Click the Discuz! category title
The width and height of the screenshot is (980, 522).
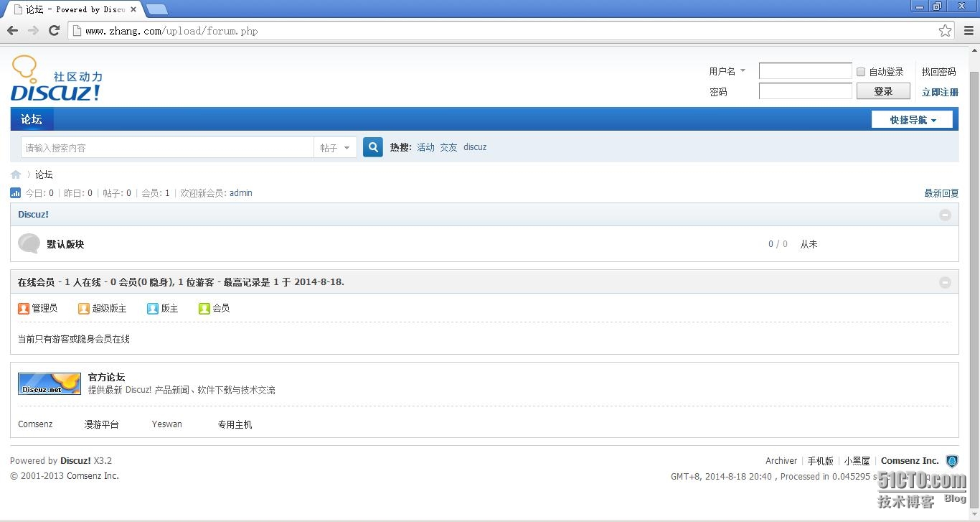[33, 214]
